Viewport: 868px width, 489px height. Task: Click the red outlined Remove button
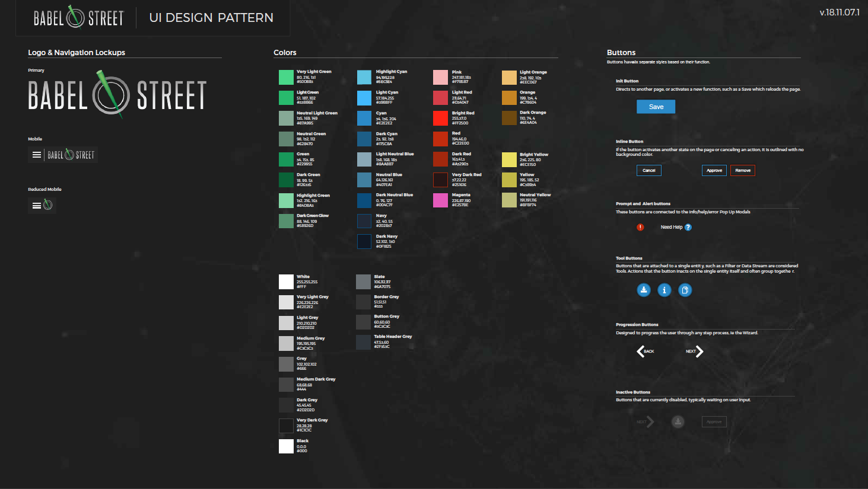[743, 170]
